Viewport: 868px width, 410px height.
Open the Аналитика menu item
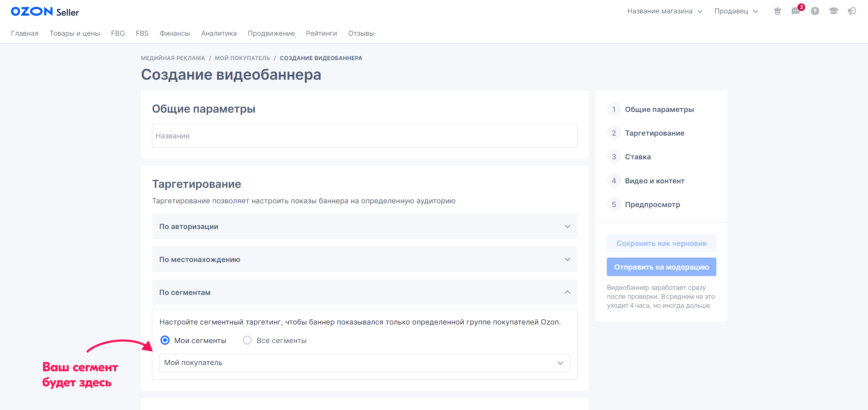[x=219, y=33]
